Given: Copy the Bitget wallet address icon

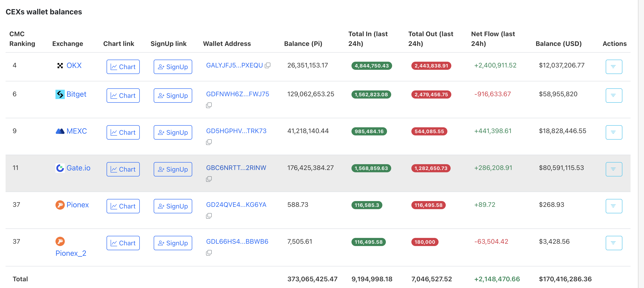Looking at the screenshot, I should coord(209,105).
